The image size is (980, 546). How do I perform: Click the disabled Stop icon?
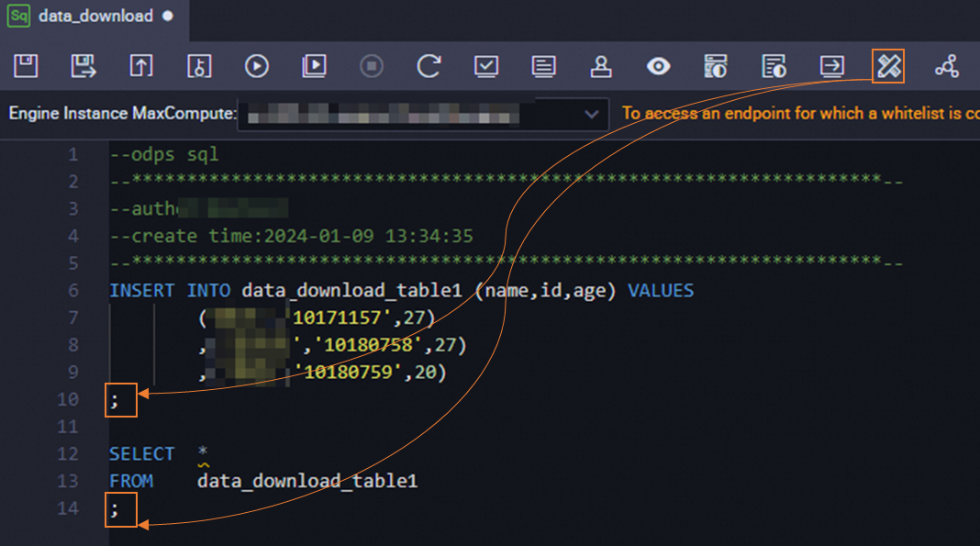point(372,65)
